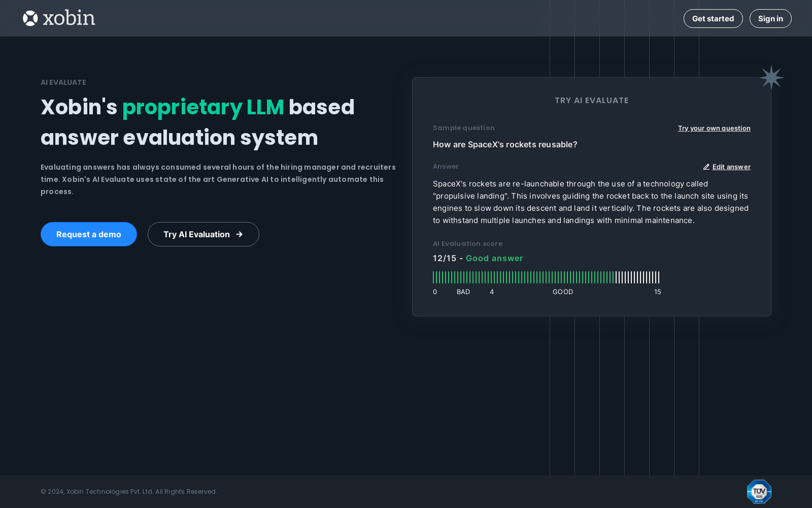Click the '15' label at end of score scale
Viewport: 812px width, 508px height.
(x=658, y=292)
